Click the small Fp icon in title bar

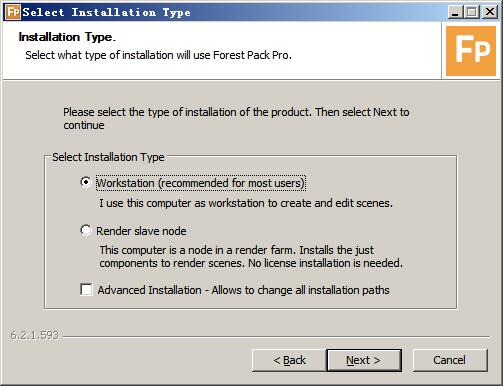[x=13, y=12]
